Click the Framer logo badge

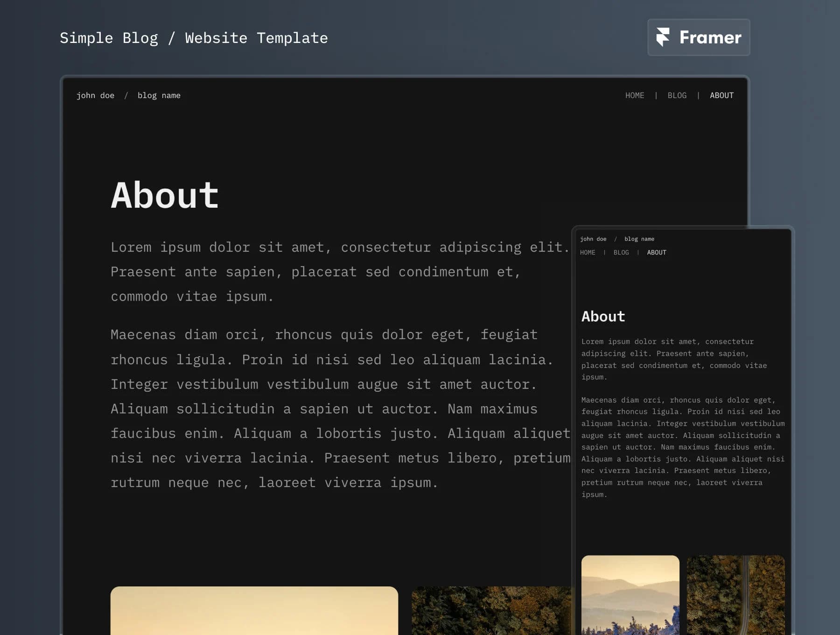699,37
